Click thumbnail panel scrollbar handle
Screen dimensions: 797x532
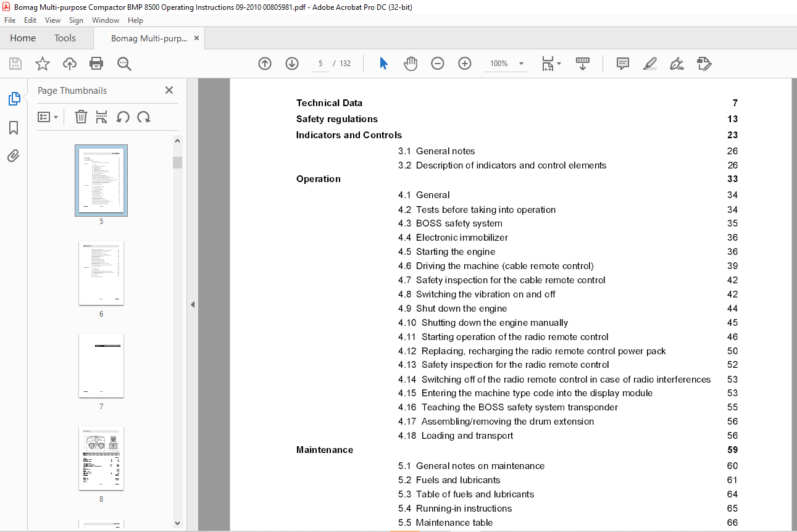tap(178, 162)
